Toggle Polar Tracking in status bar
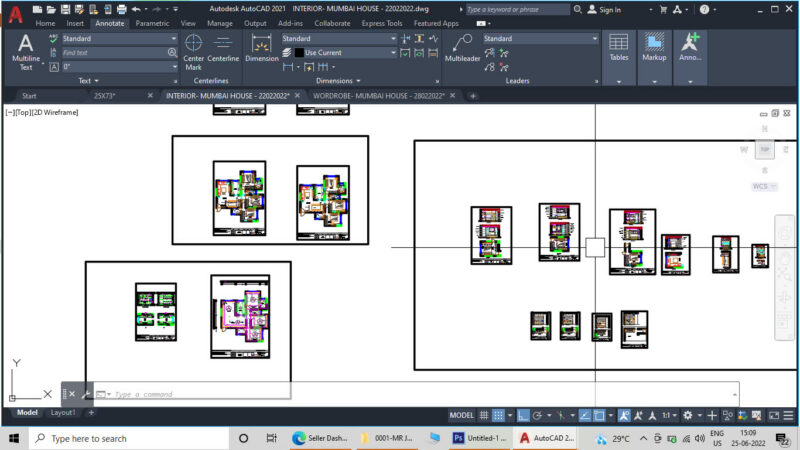This screenshot has width=800, height=450. 537,415
